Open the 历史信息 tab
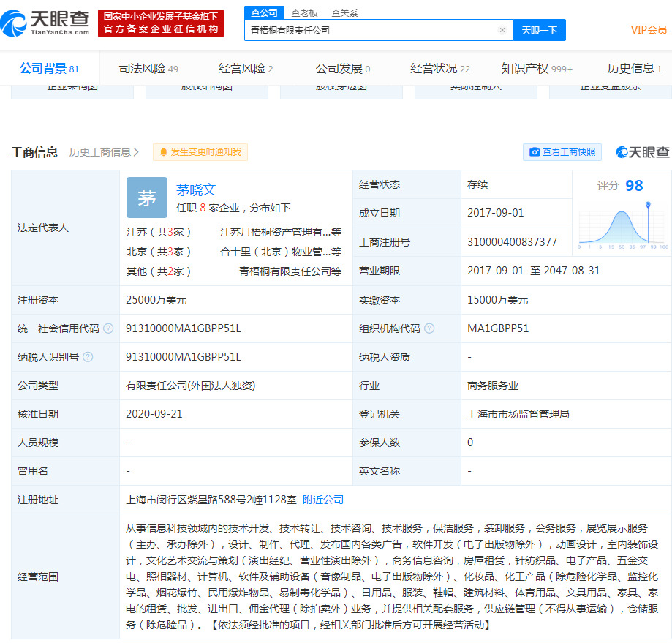 634,69
